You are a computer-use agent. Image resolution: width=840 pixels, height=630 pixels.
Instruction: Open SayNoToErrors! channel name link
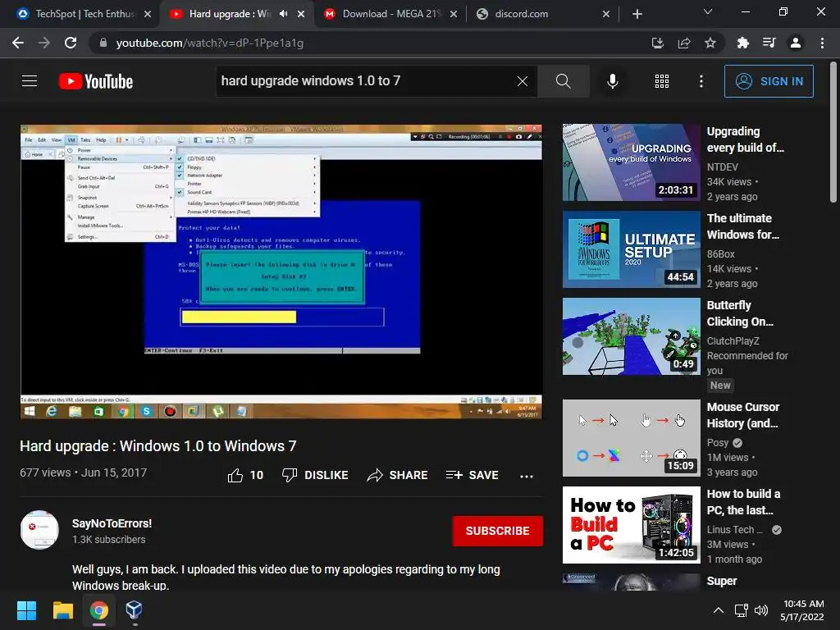coord(112,523)
